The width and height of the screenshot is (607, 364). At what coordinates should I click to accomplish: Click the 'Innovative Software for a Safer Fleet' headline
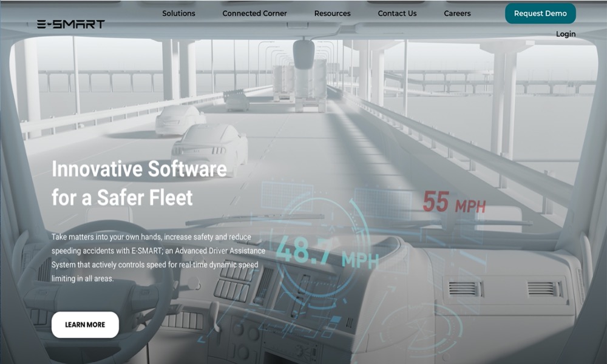coord(139,183)
